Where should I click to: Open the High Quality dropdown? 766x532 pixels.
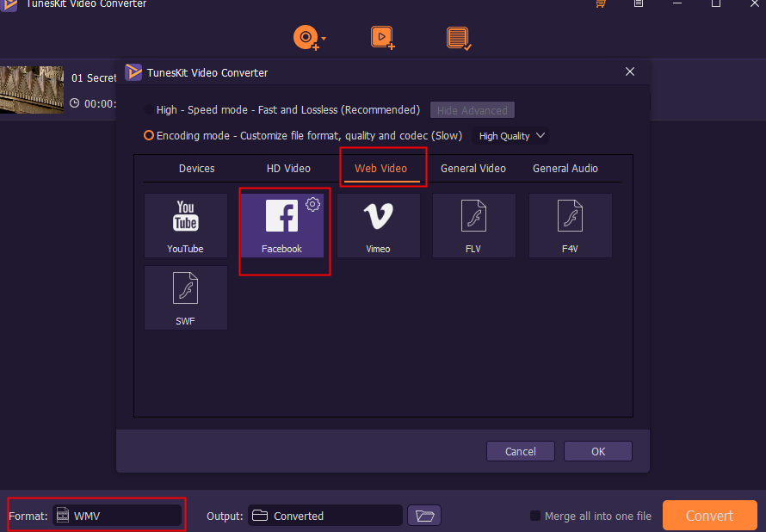click(x=510, y=136)
